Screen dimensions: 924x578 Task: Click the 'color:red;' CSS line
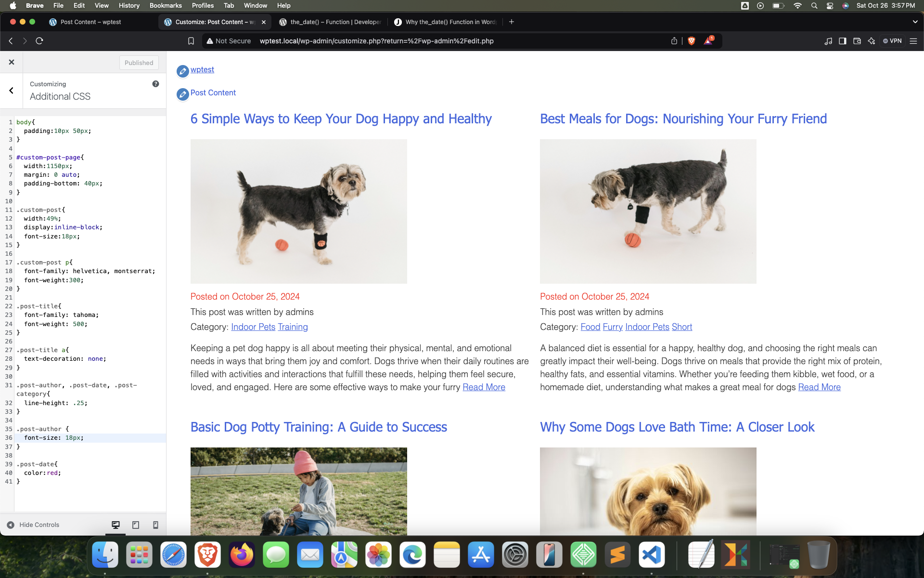42,473
